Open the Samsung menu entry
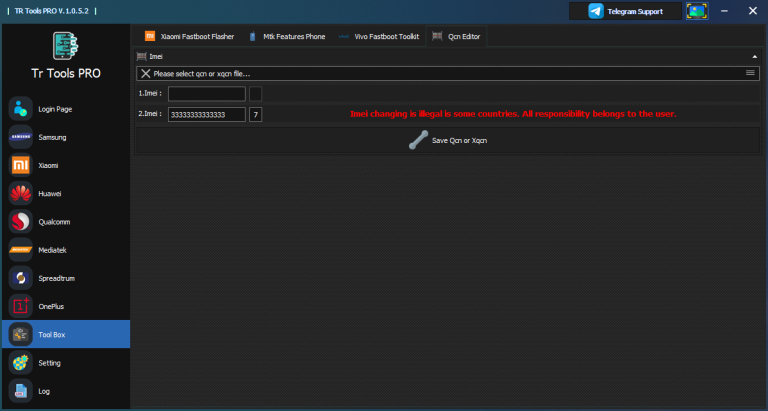Screen dimensions: 768x411 pos(66,137)
